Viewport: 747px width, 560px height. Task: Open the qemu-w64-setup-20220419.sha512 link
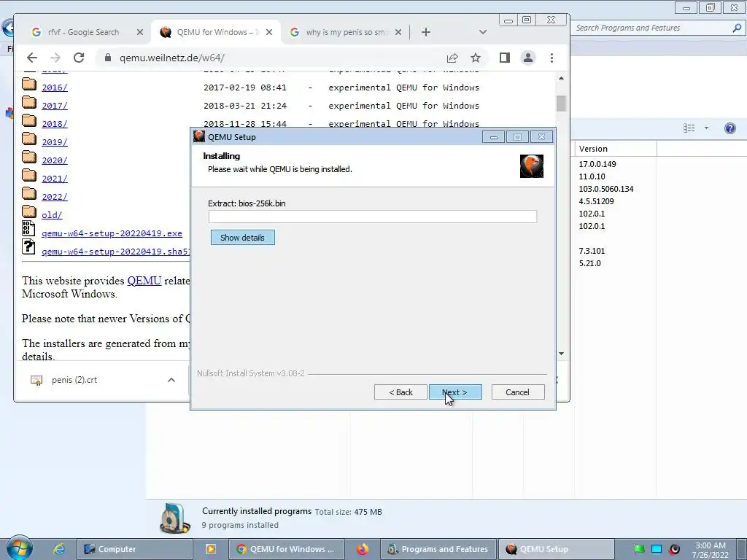coord(116,252)
